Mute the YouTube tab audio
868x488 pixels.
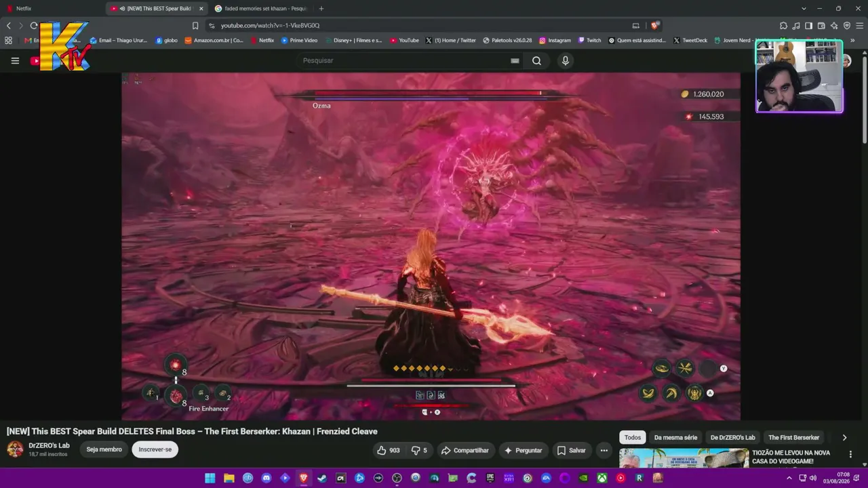(x=122, y=9)
